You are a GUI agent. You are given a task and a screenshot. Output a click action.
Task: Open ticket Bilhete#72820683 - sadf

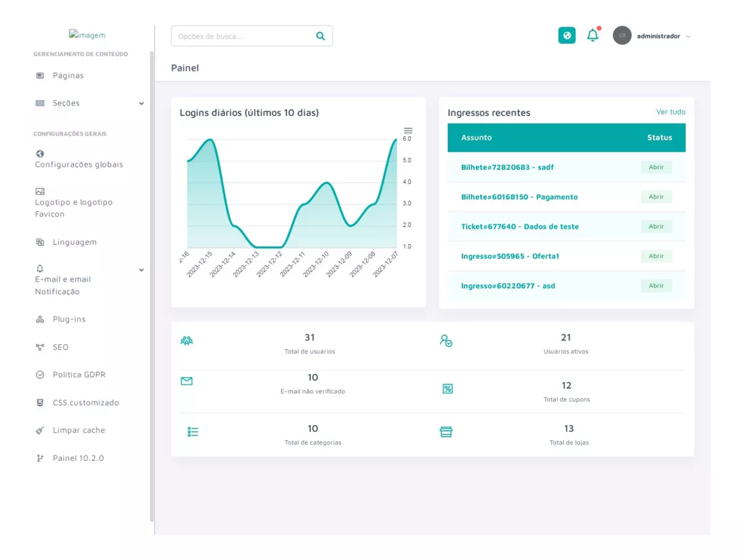507,167
